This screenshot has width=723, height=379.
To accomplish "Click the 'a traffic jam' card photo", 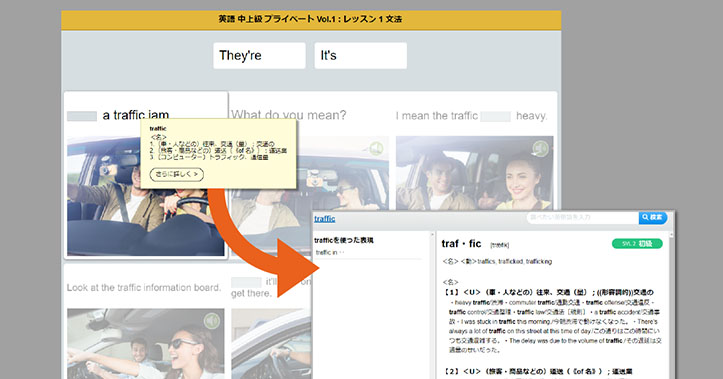I will pos(146,196).
